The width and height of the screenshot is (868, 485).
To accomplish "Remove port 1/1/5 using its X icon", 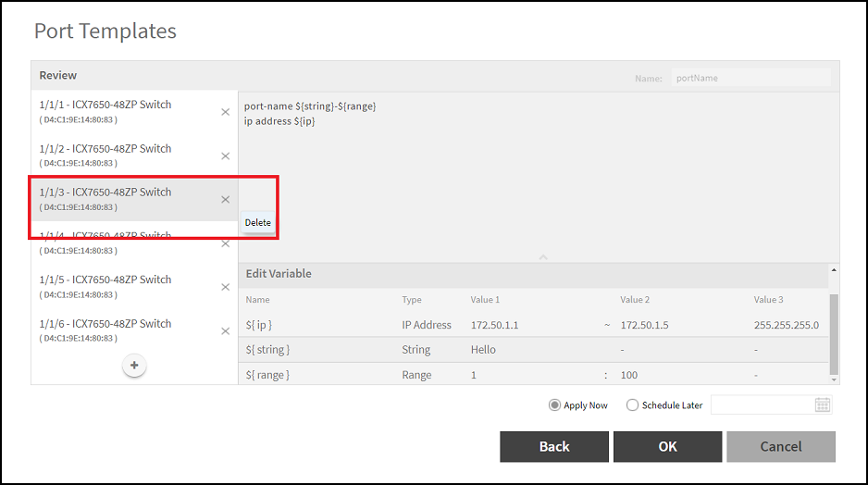I will (225, 287).
